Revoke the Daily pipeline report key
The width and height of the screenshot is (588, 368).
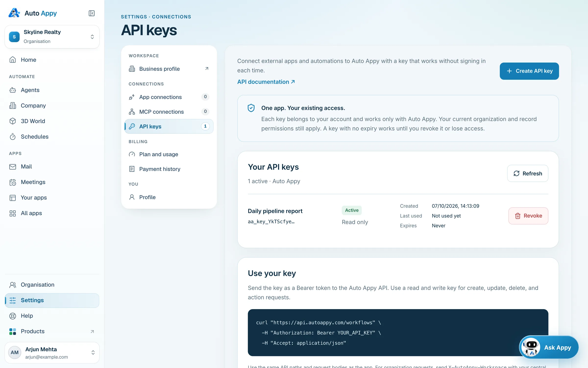click(528, 216)
